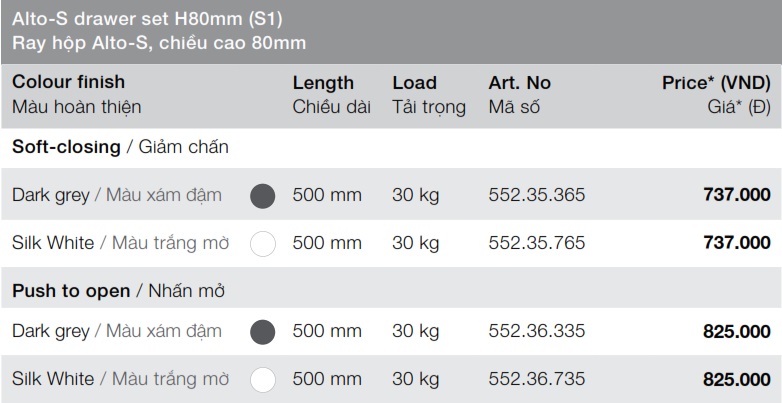Click the 737.000 price in the Soft-closing Dark grey row
782x403 pixels.
point(737,195)
